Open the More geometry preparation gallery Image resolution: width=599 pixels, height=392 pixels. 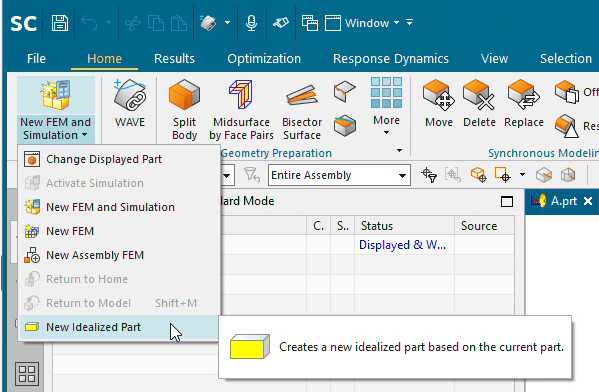[386, 106]
